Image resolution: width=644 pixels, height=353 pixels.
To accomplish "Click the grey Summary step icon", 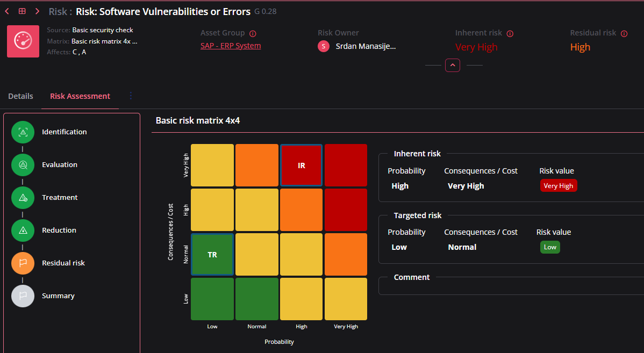I will 23,296.
